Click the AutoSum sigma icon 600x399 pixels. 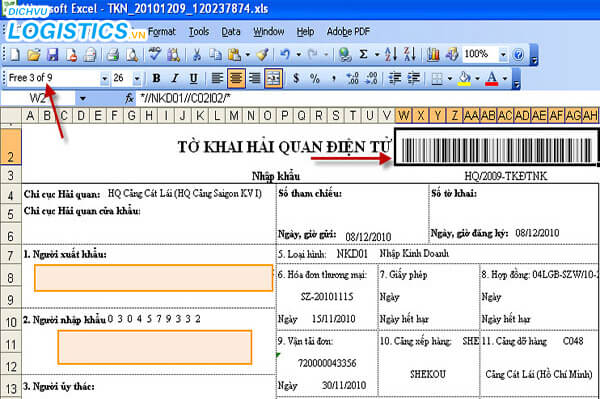(x=364, y=55)
